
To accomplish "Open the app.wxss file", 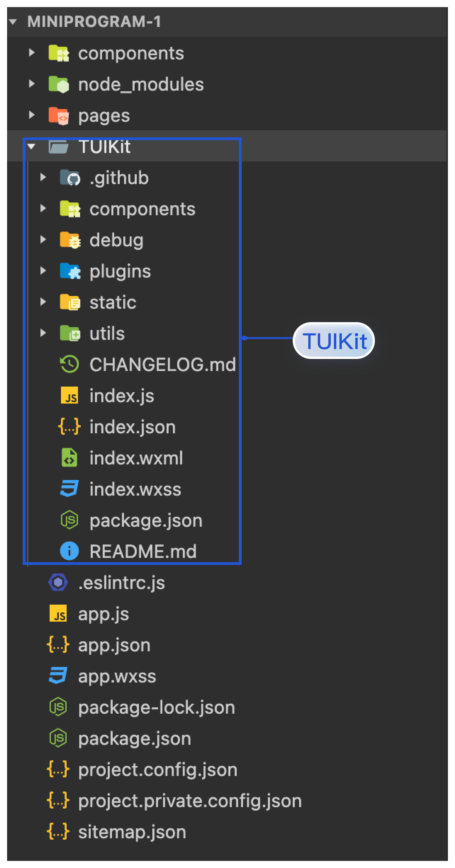I will [117, 677].
